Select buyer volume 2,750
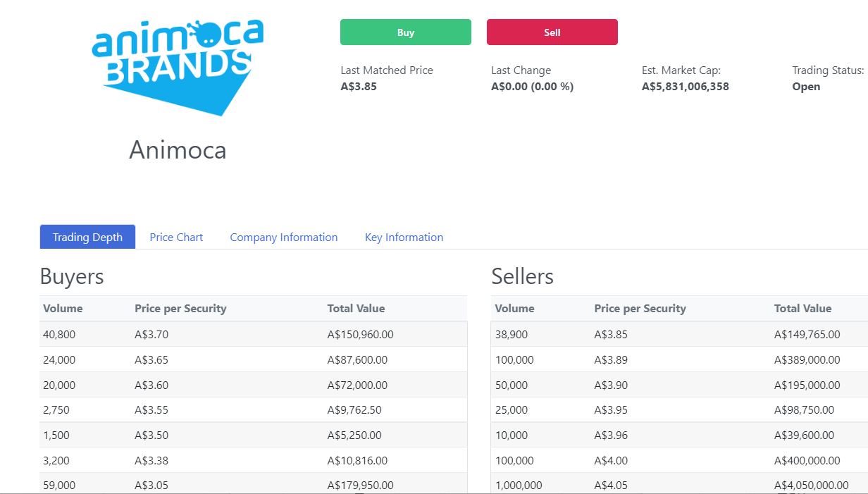This screenshot has height=494, width=868. [56, 410]
